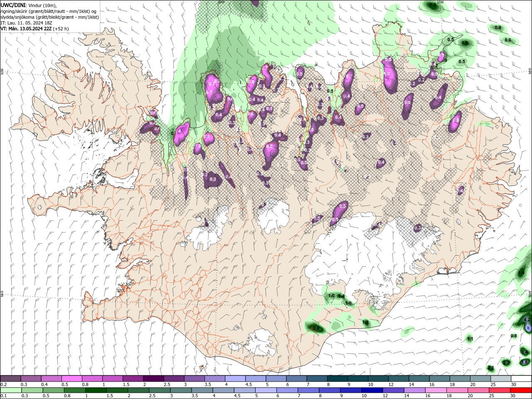Click the '5.8' precipitation value on the map

524,362
